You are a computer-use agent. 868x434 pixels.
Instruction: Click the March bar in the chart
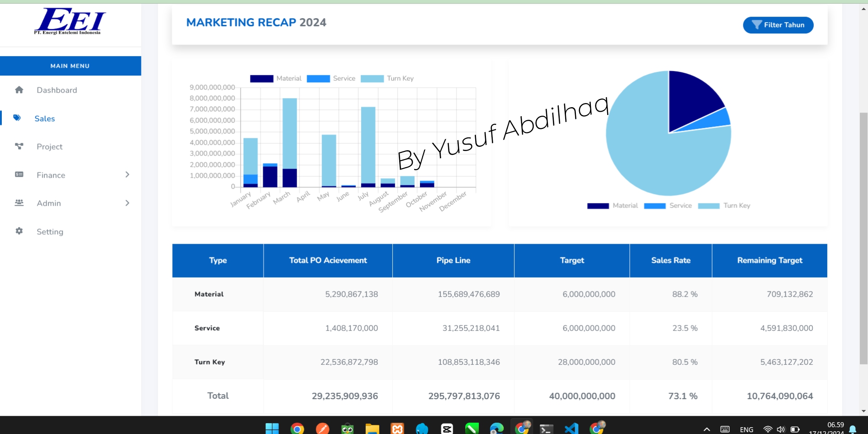coord(290,142)
